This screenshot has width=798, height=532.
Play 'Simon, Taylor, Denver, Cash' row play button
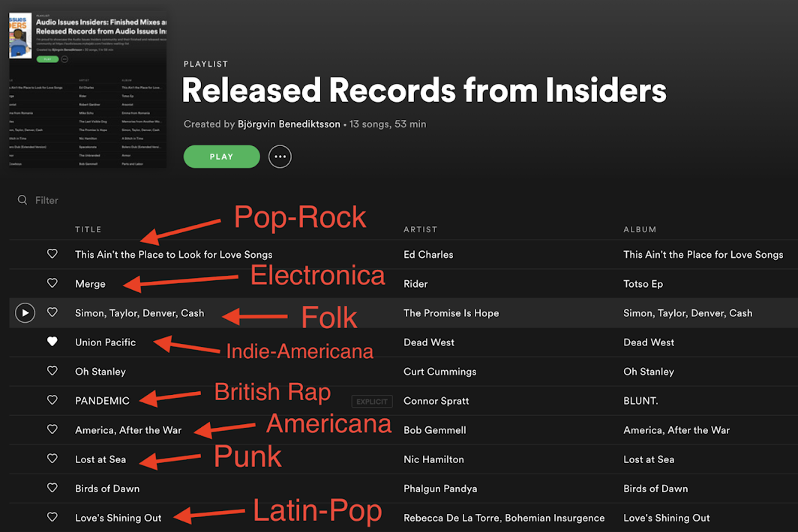coord(25,312)
